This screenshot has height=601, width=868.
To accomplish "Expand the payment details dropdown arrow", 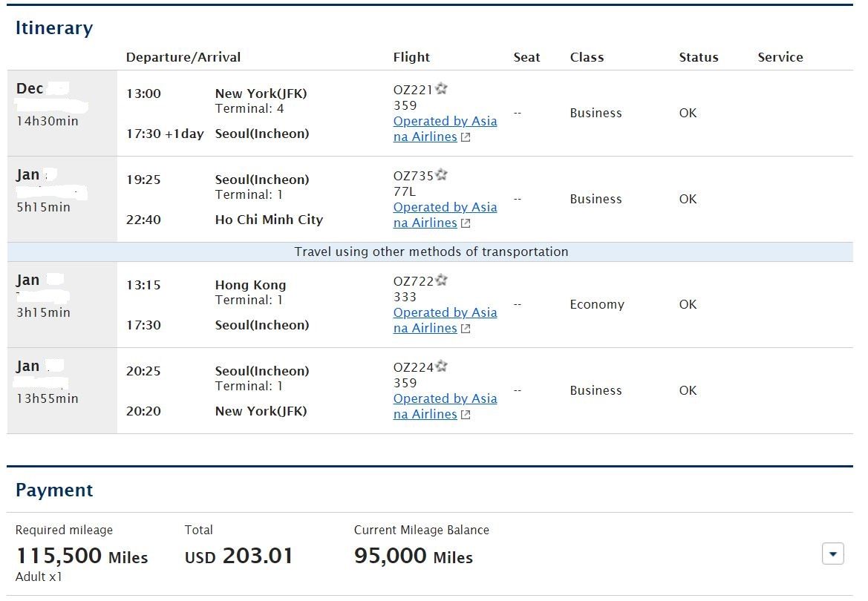I will click(x=832, y=554).
